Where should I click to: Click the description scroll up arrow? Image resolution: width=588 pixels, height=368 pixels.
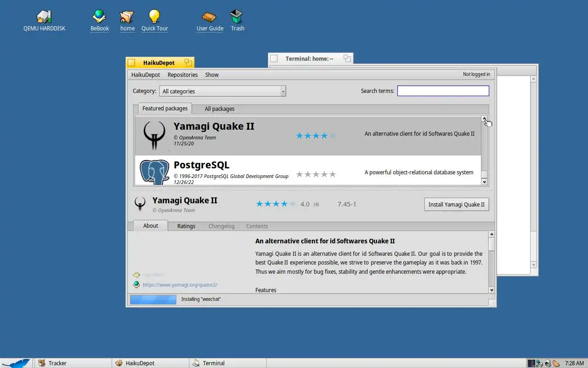tap(492, 234)
